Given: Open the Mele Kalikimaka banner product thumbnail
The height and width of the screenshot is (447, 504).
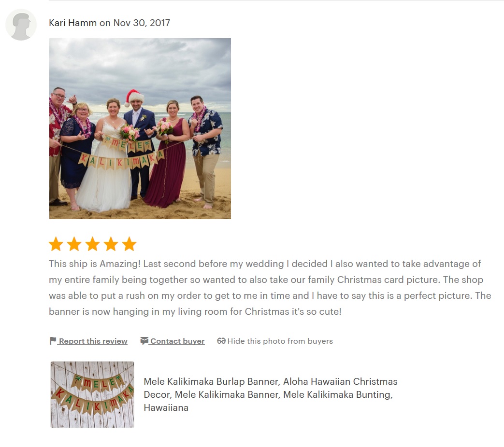Looking at the screenshot, I should click(92, 395).
